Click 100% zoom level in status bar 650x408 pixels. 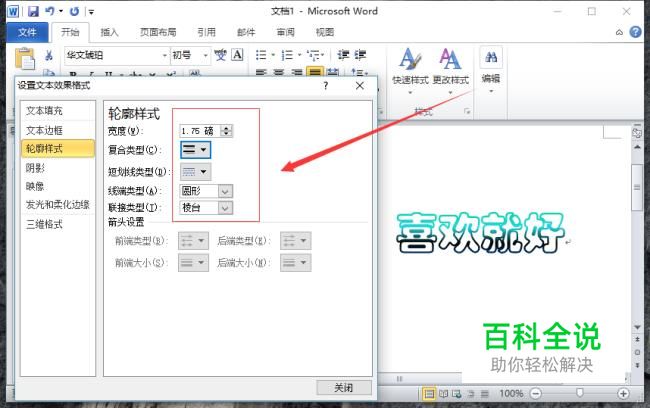click(511, 393)
